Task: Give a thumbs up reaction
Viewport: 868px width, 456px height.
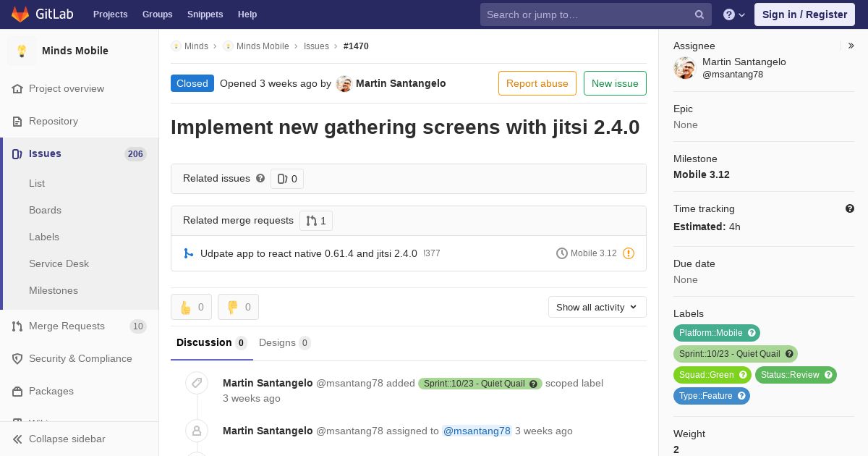Action: point(191,307)
